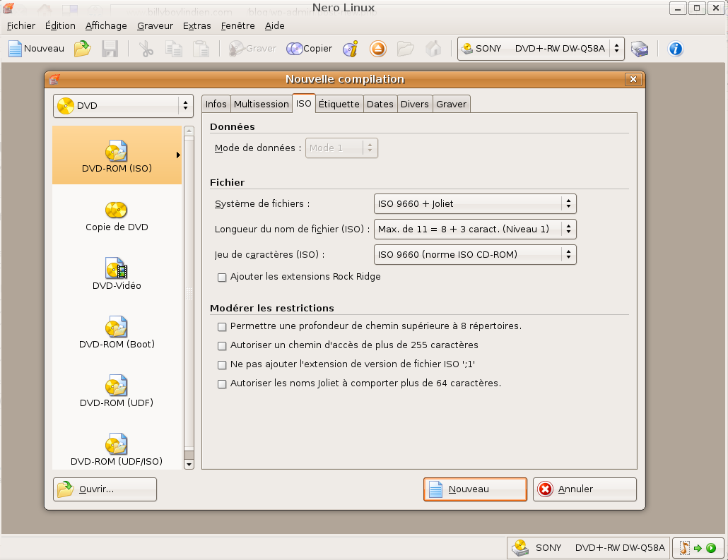Open the Édition menu
728x560 pixels.
(x=60, y=26)
